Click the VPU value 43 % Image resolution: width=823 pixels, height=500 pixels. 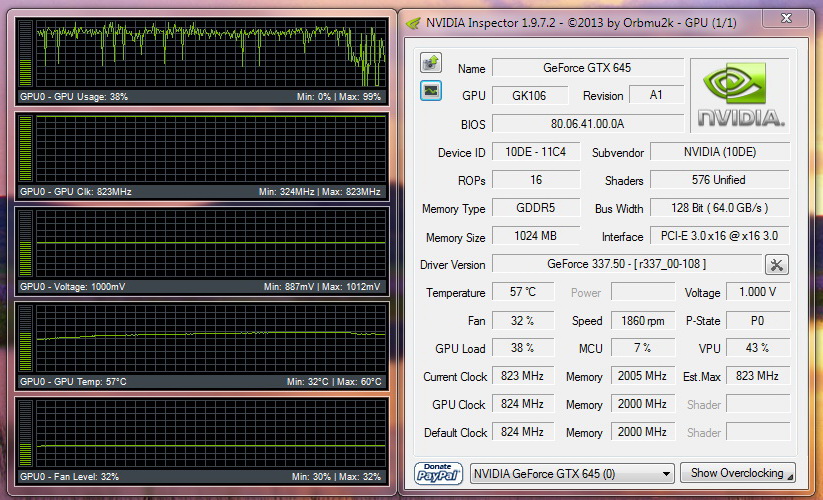click(758, 348)
